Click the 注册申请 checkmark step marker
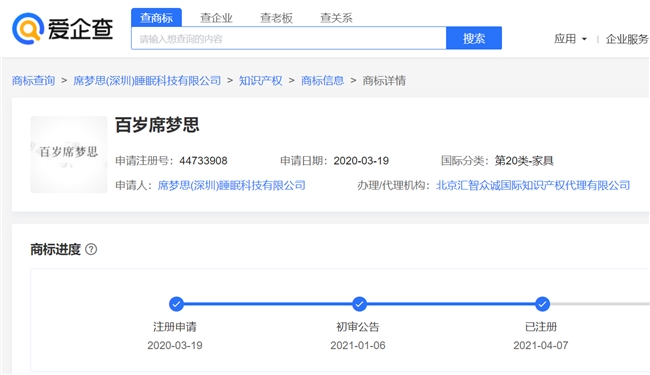The width and height of the screenshot is (650, 375). (x=176, y=304)
